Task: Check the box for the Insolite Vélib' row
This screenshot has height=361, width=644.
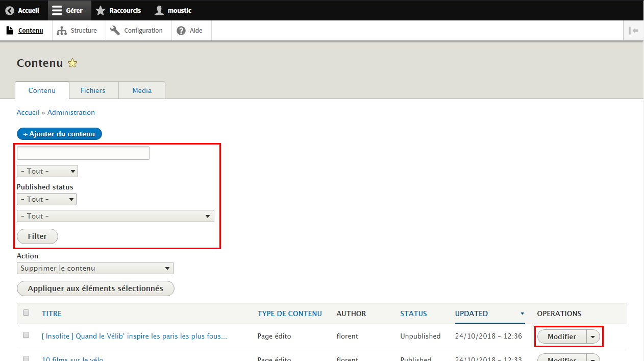Action: (x=26, y=335)
